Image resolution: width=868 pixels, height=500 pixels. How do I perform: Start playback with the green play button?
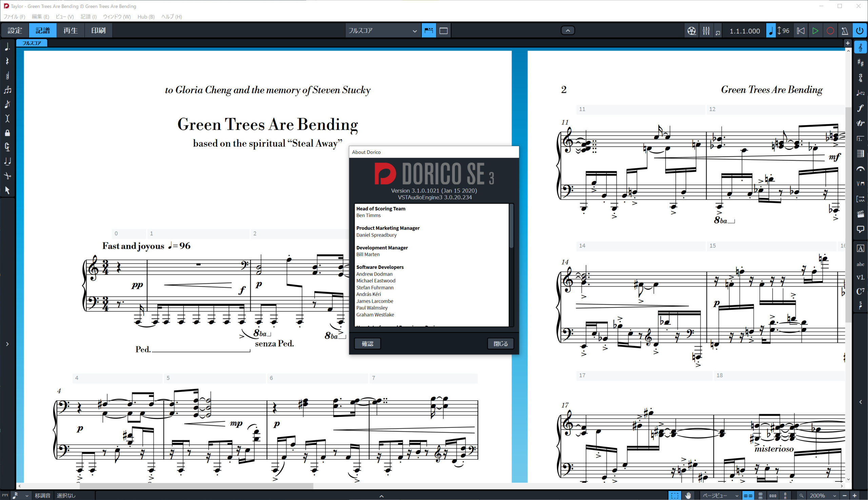(x=815, y=31)
